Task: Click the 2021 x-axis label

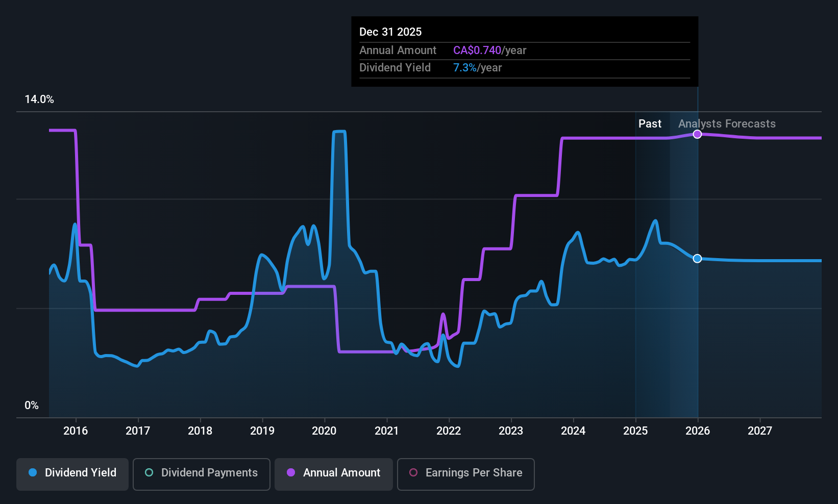Action: coord(386,431)
